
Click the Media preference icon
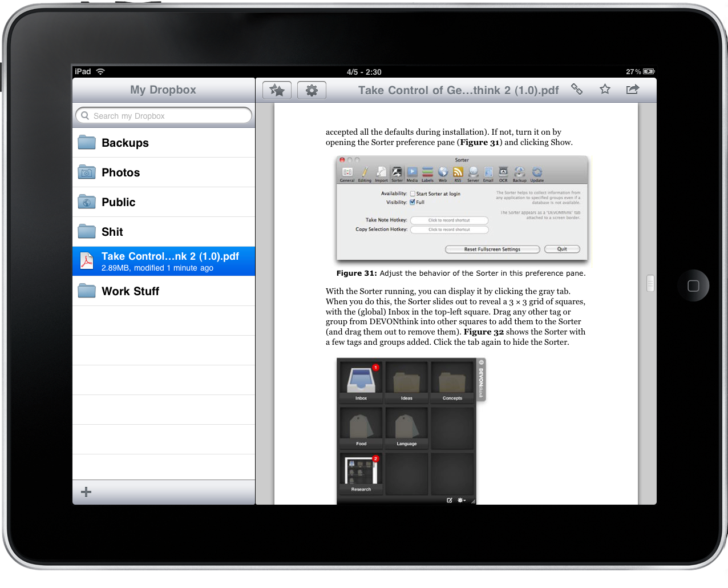[412, 174]
